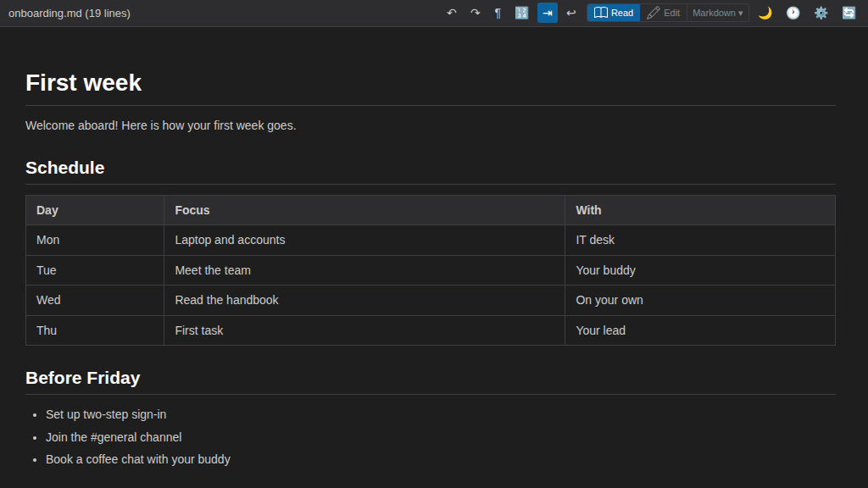Click "Book a coffee chat" list item
Image resolution: width=868 pixels, height=488 pixels.
click(x=138, y=459)
